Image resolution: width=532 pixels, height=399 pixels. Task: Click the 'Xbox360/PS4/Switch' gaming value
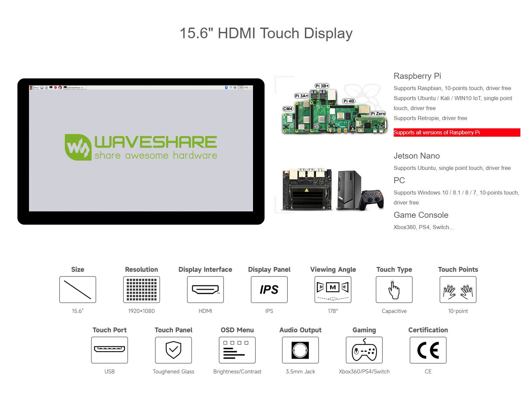364,372
